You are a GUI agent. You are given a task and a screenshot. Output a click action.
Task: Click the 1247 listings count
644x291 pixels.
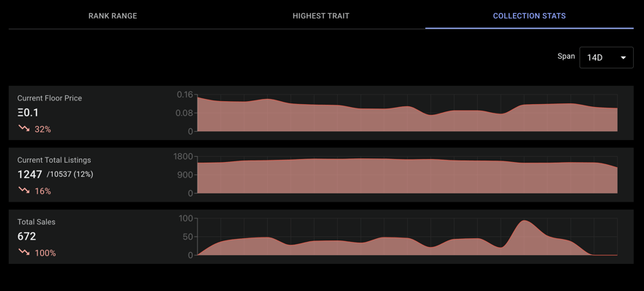point(29,174)
